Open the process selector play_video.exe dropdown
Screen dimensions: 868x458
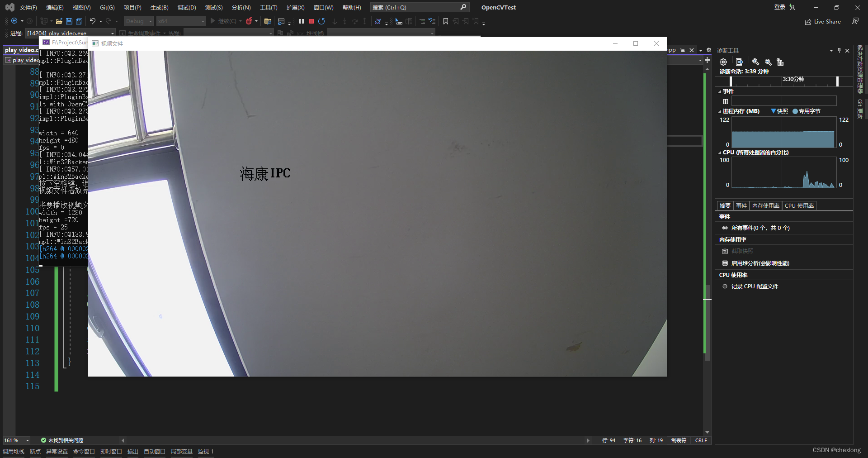[x=71, y=33]
